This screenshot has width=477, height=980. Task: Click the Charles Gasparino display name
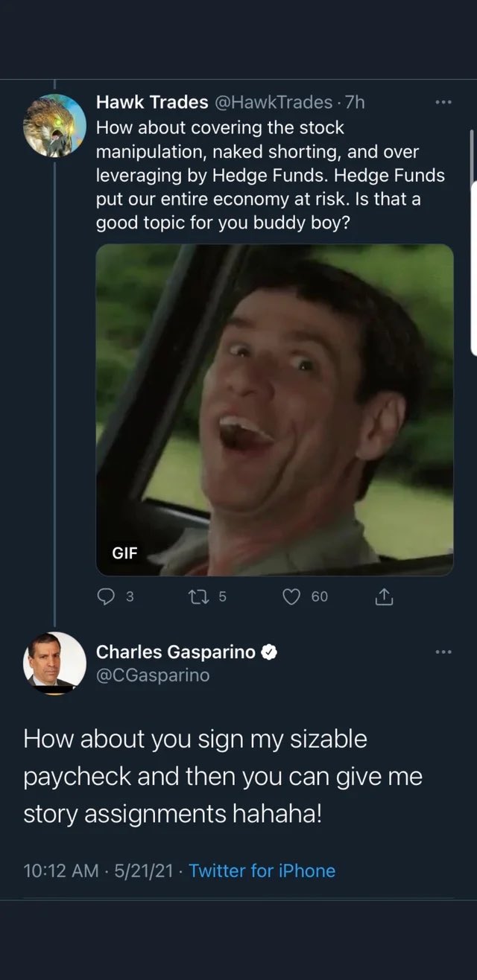[x=175, y=652]
